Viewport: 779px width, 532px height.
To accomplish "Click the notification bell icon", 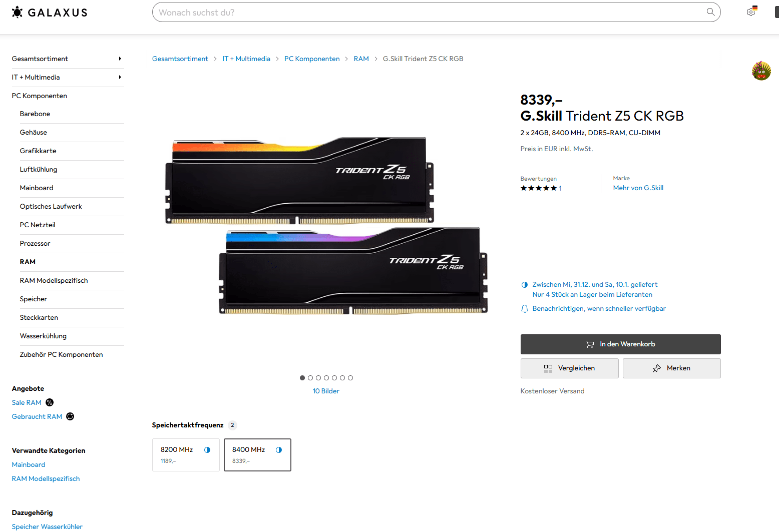I will pos(525,309).
